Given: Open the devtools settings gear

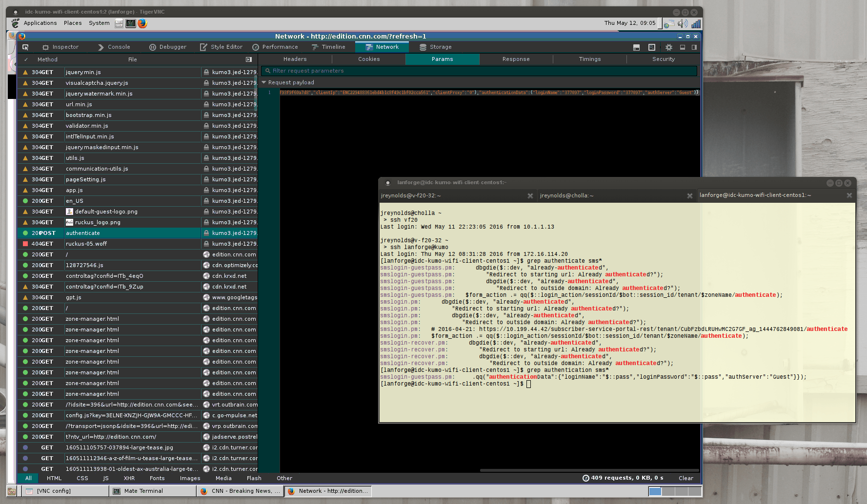Looking at the screenshot, I should [669, 47].
